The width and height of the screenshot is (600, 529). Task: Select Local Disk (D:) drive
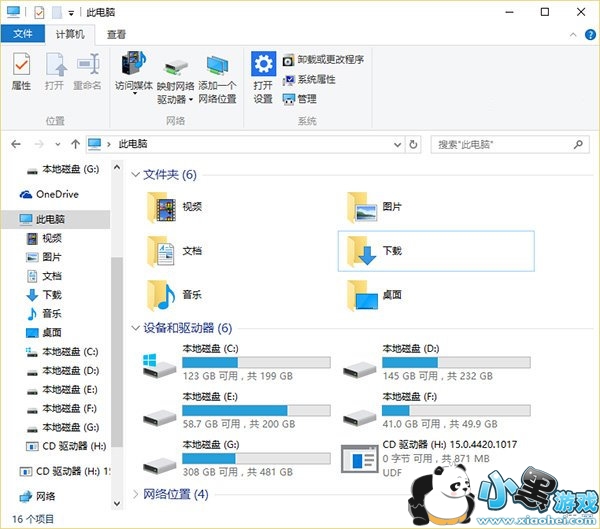tap(437, 362)
